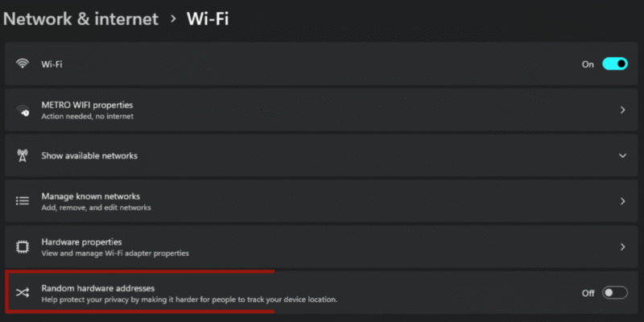644x322 pixels.
Task: Enable Random hardware addresses toggle
Action: click(614, 292)
